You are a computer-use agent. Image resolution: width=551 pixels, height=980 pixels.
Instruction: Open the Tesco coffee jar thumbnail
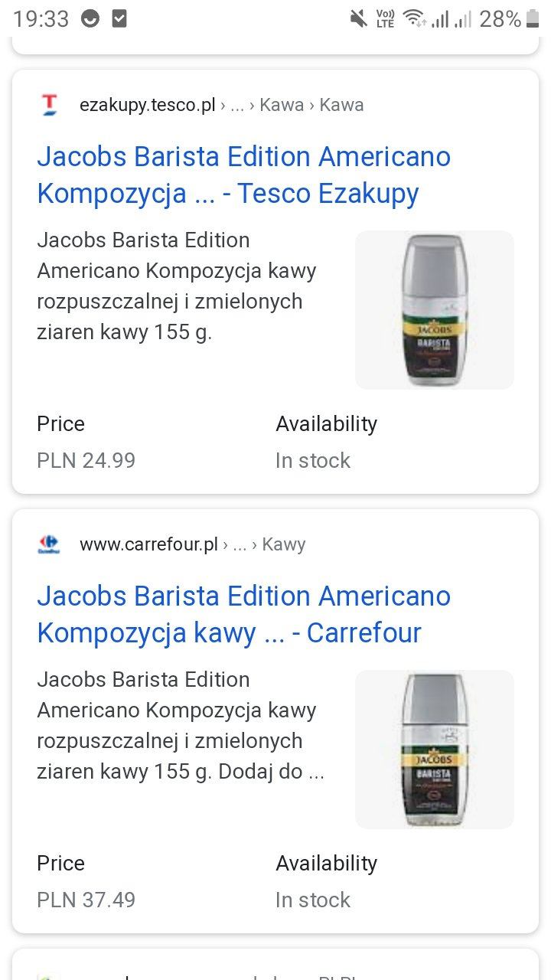click(x=435, y=310)
